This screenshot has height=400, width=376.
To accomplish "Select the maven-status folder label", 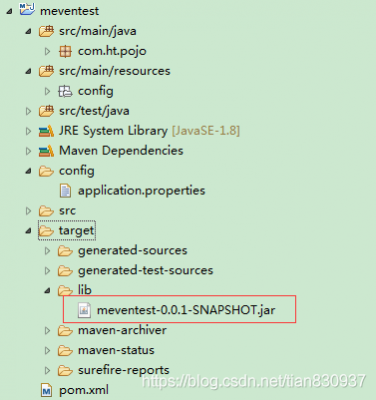I will [116, 350].
